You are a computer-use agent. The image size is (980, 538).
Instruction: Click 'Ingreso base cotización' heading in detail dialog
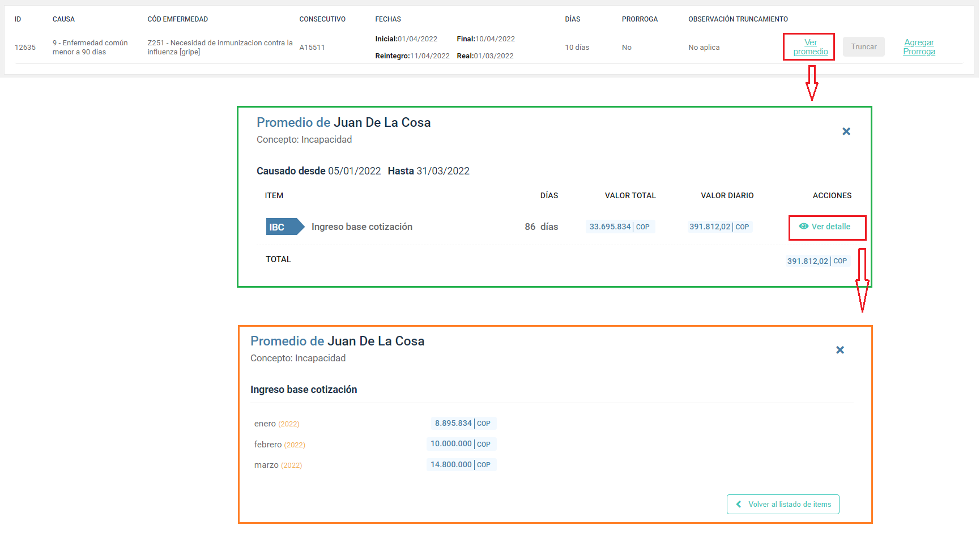tap(304, 390)
